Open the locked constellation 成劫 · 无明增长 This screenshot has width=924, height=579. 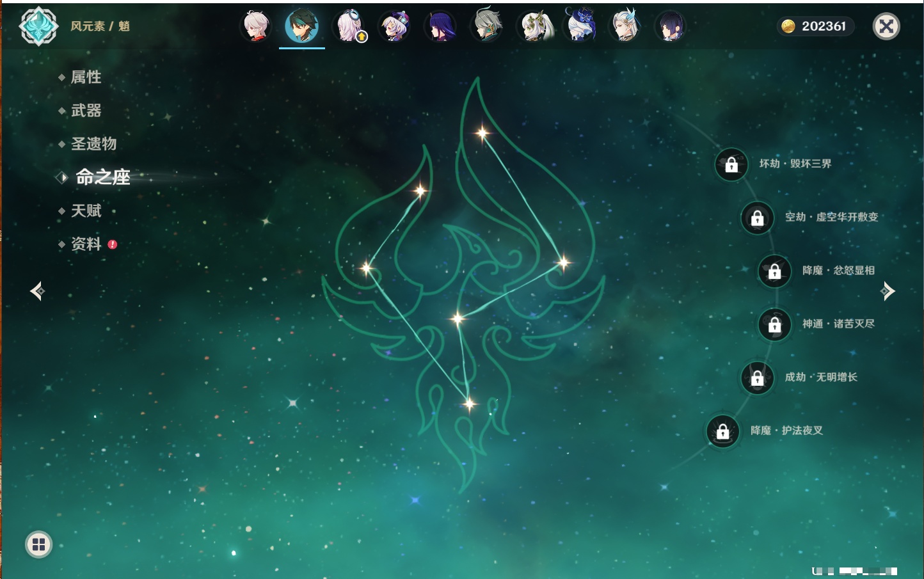coord(758,377)
